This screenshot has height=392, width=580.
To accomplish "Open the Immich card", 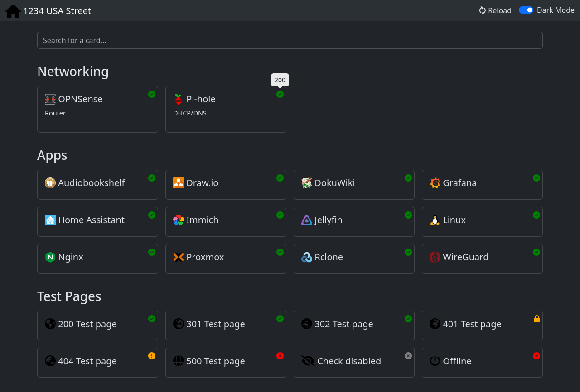I will [226, 222].
